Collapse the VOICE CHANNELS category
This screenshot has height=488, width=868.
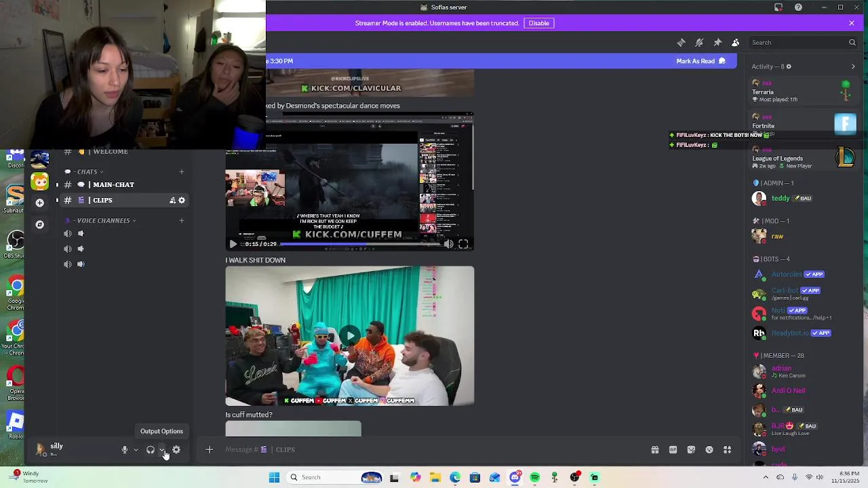point(102,221)
